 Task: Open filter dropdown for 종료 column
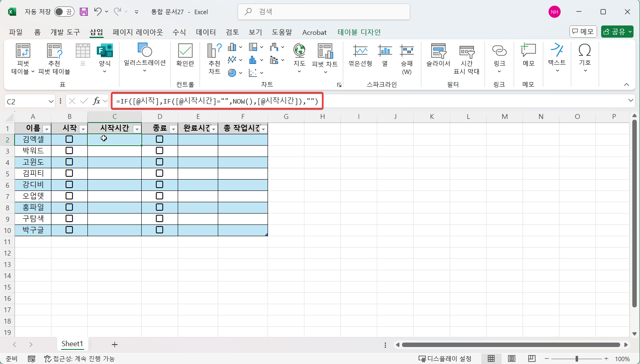pos(173,129)
